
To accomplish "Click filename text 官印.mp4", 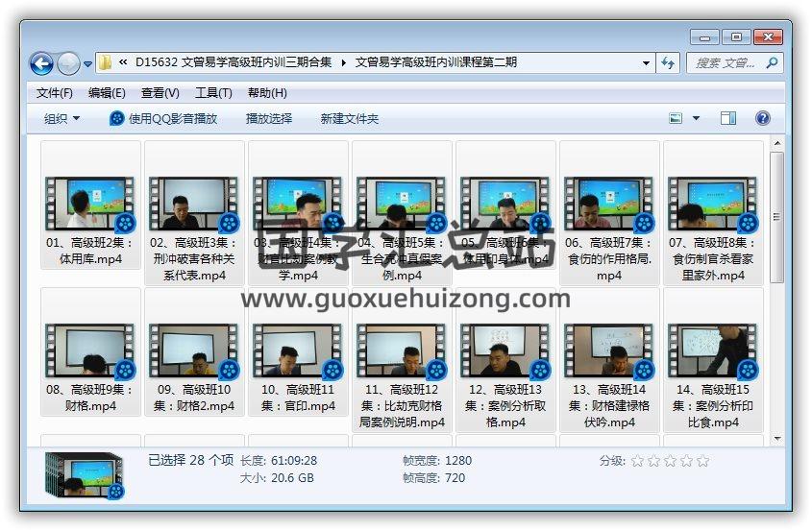I will click(x=309, y=406).
